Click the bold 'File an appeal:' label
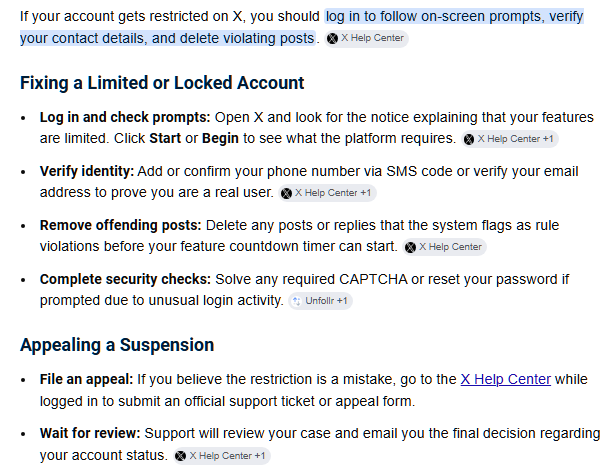Image resolution: width=611 pixels, height=475 pixels. point(86,379)
